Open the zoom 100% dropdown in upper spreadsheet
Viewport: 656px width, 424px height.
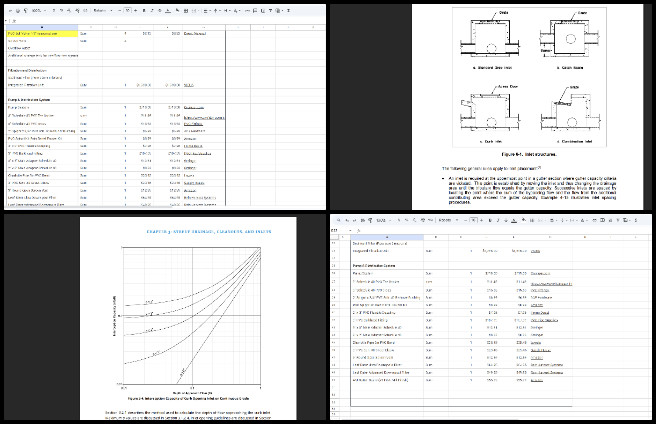(38, 10)
